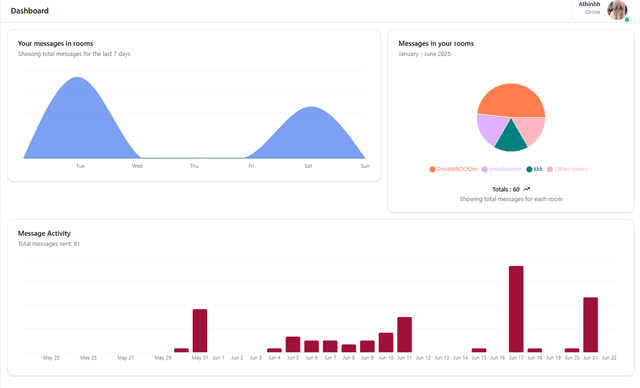Click the Fri axis label
The height and width of the screenshot is (388, 640).
[251, 166]
